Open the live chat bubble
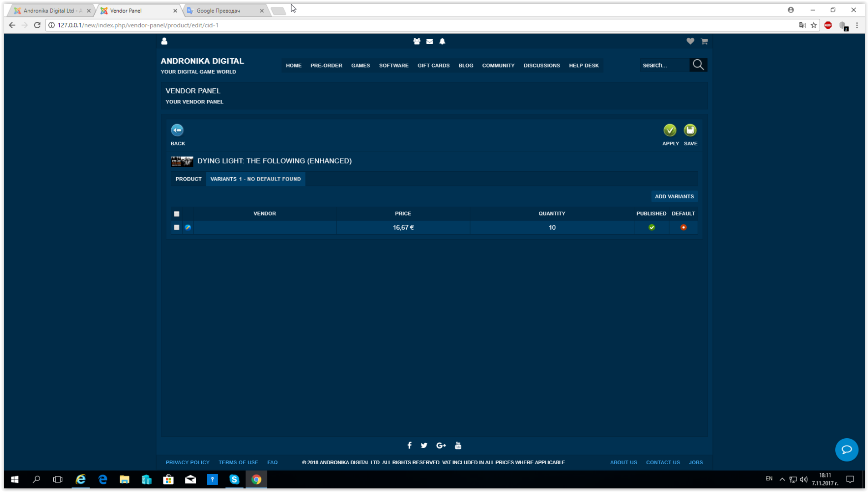 [847, 450]
